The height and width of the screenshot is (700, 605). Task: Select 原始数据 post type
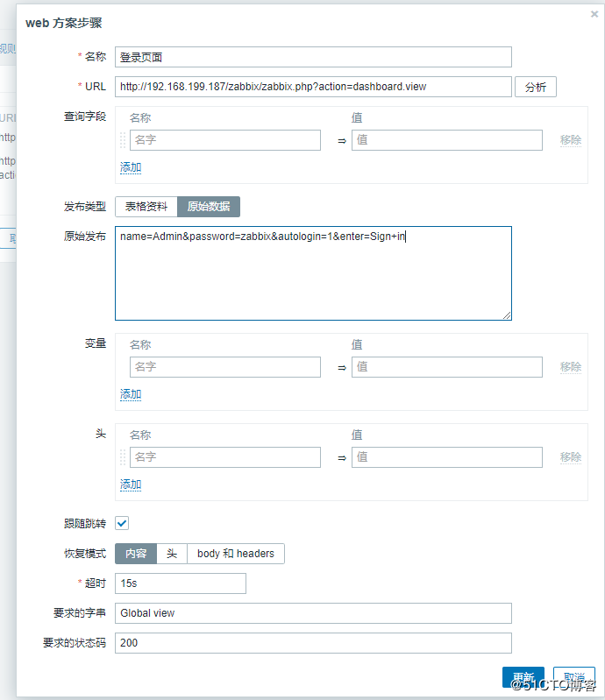pos(209,207)
